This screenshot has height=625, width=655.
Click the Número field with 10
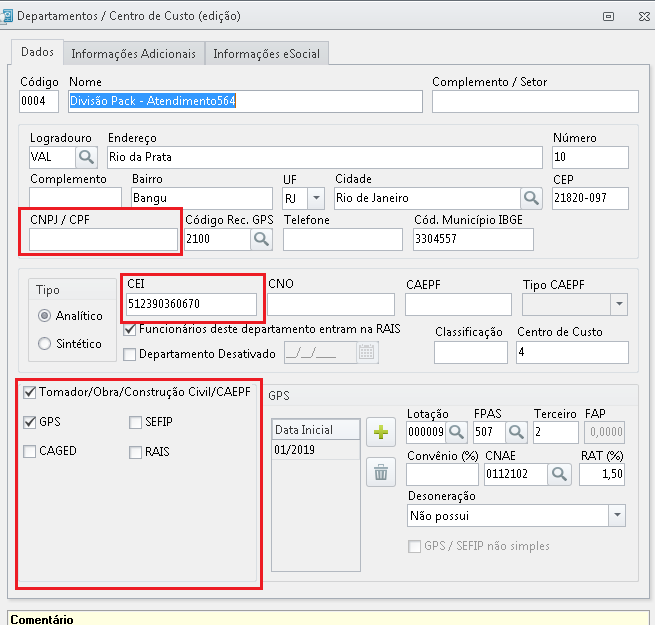590,157
